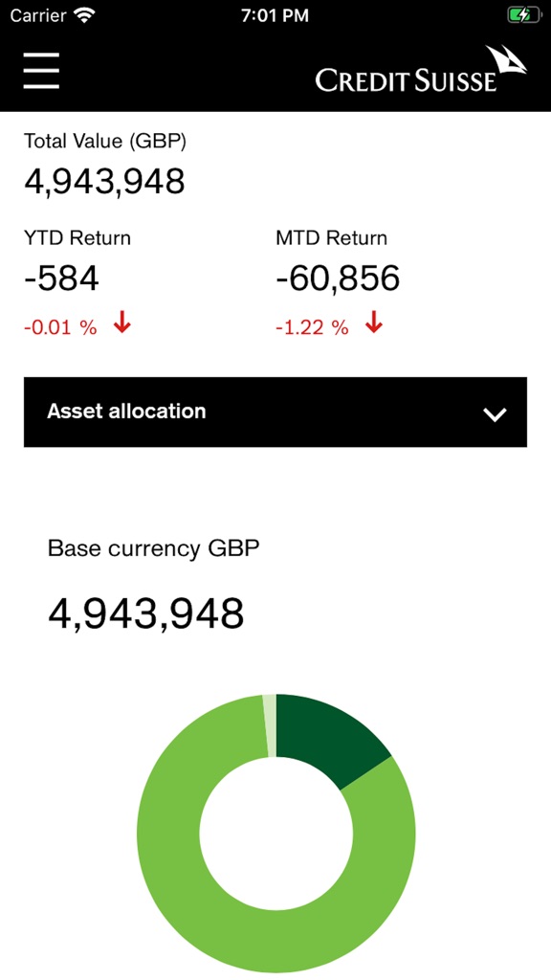Tap the charging battery indicator
Viewport: 551px width, 980px height.
click(x=525, y=14)
